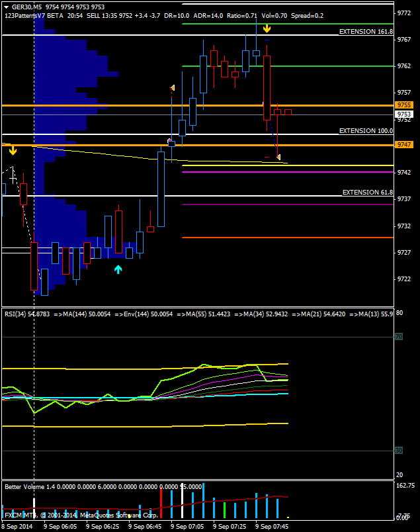Click the 123PatternsV7 BETA indicator text

click(33, 15)
